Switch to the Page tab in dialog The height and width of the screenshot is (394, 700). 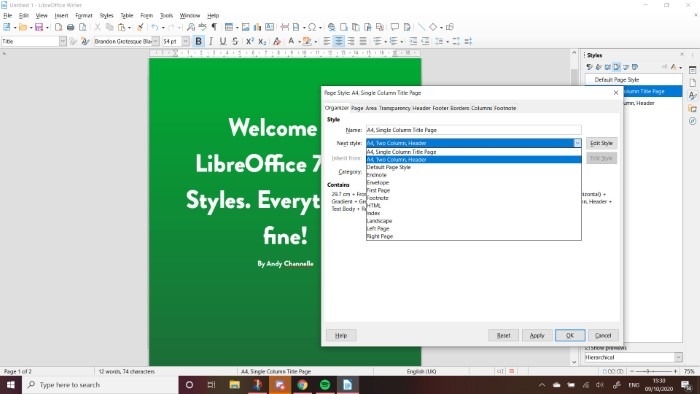[x=357, y=108]
